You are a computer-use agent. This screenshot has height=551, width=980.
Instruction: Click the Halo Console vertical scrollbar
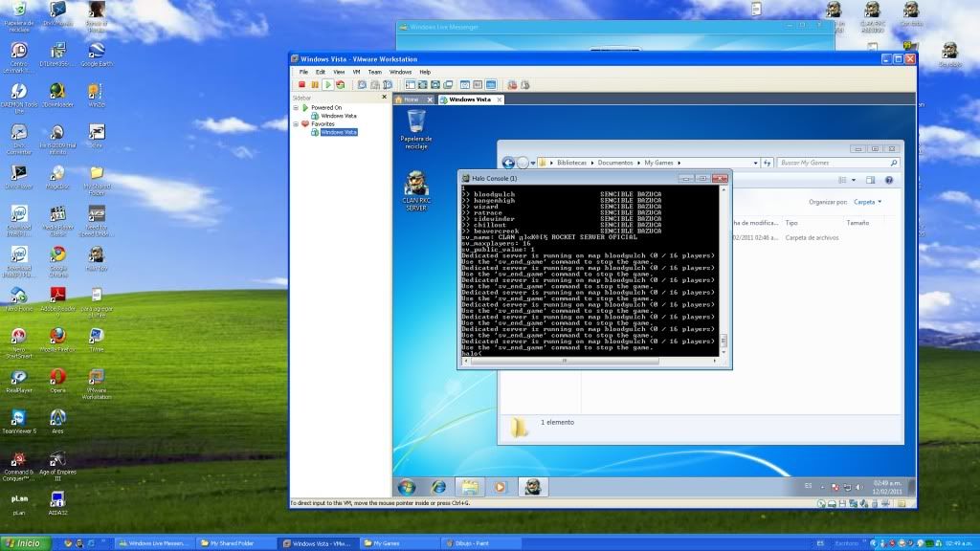coord(724,271)
